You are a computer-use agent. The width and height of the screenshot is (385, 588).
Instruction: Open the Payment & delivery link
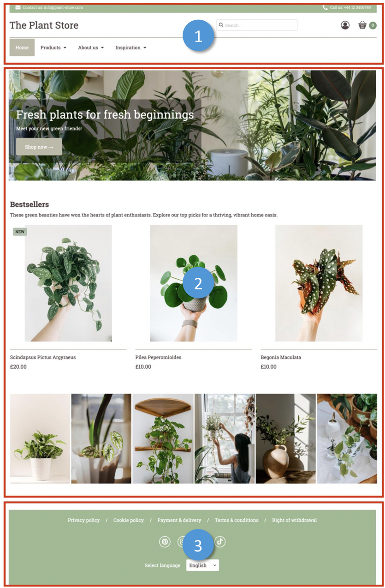(x=179, y=520)
